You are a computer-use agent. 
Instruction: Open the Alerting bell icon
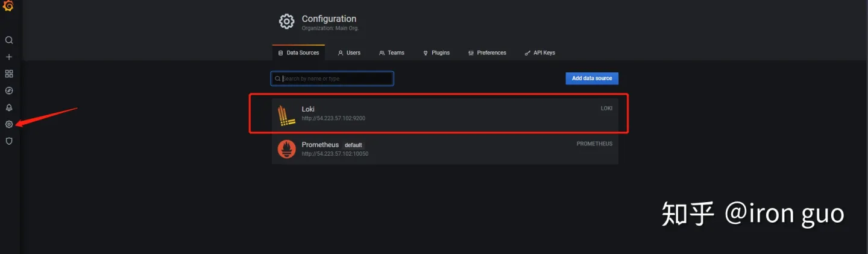coord(9,107)
